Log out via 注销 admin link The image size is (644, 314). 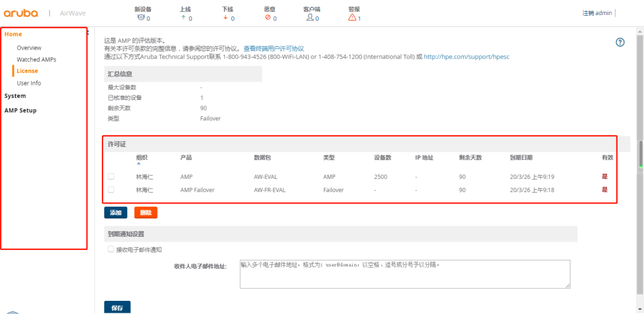click(597, 13)
